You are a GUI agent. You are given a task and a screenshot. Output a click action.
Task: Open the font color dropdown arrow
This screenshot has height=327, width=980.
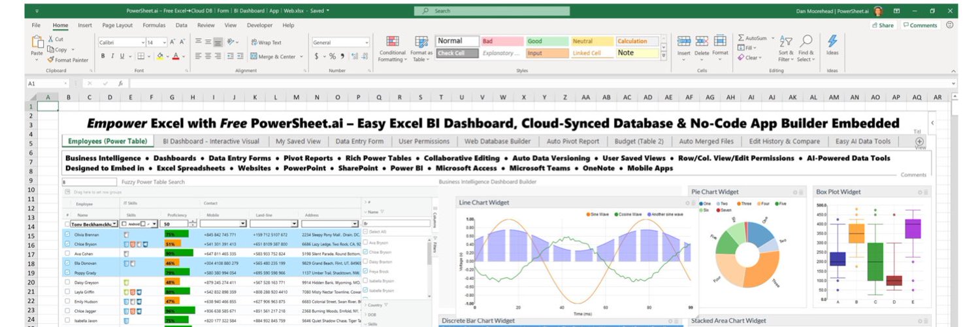[183, 57]
